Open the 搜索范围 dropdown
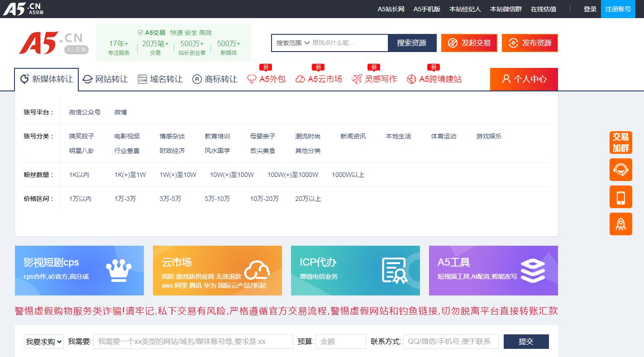 point(293,43)
